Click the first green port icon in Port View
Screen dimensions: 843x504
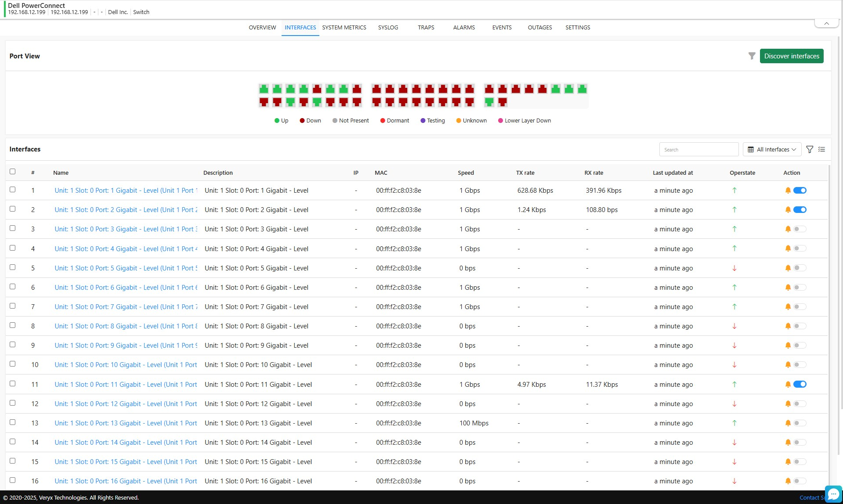264,89
